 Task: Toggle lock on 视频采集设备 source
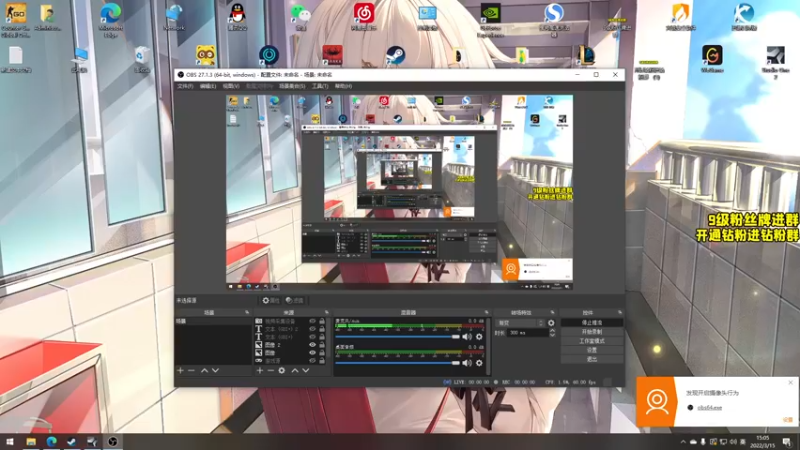[322, 321]
